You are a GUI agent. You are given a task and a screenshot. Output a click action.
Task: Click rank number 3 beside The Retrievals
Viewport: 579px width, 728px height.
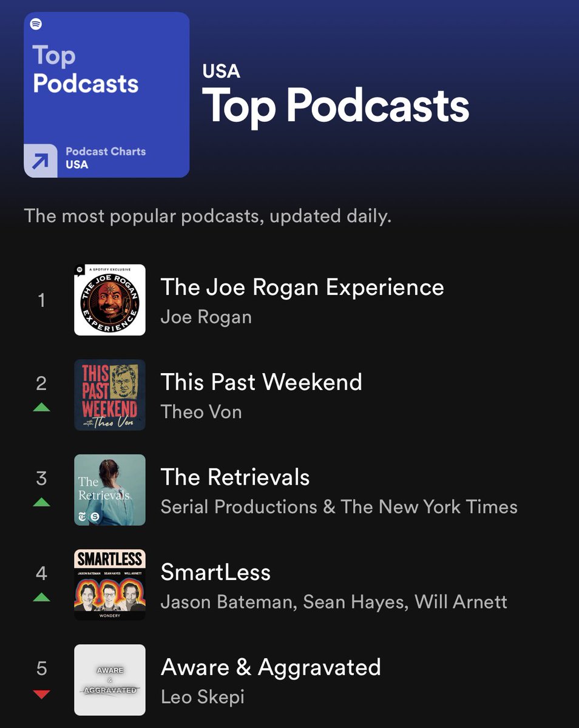click(x=41, y=478)
